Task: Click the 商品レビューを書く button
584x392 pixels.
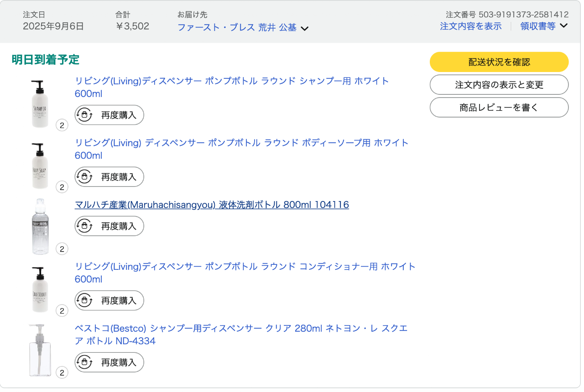Action: 499,108
